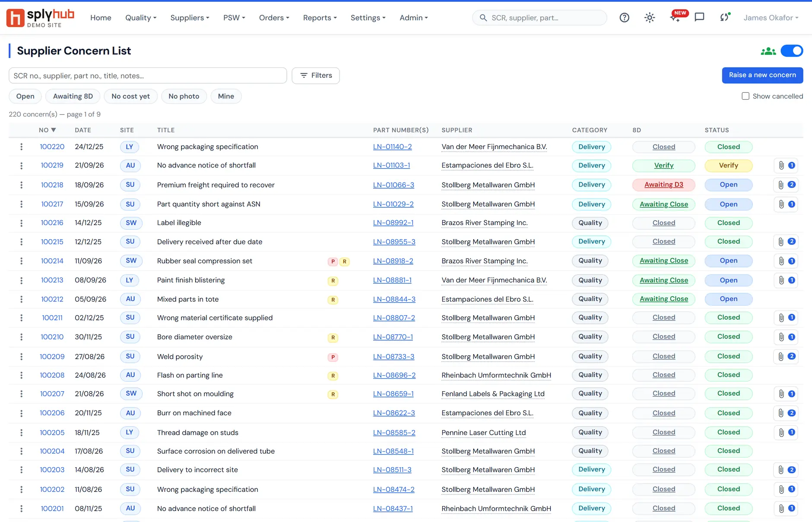
Task: Click attachment paperclip for concern 100209
Action: [781, 357]
